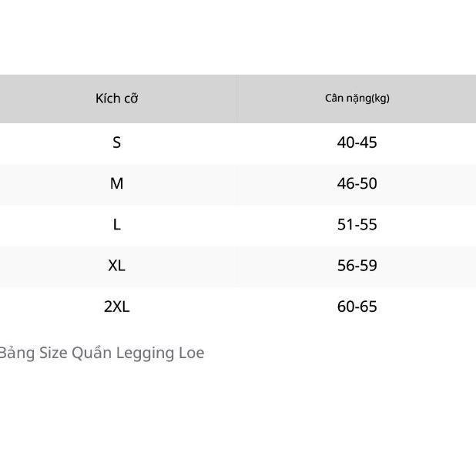Click the 46-50 weight range cell

point(357,183)
